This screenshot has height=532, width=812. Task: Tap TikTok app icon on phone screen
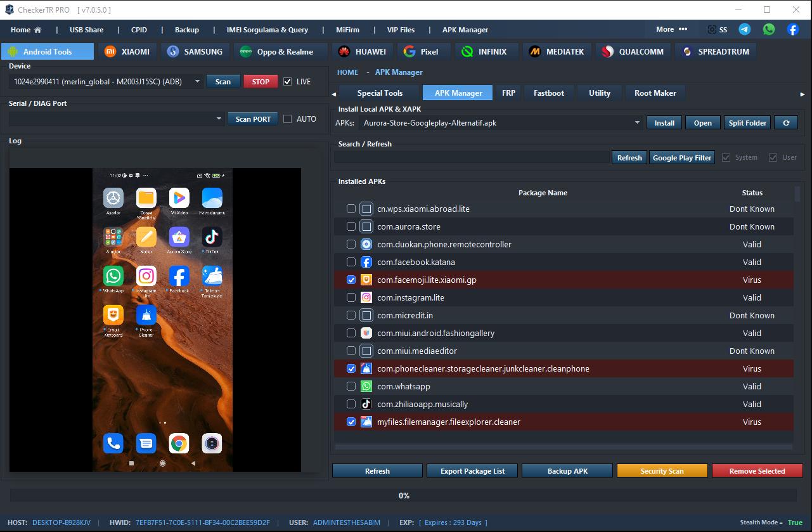212,238
